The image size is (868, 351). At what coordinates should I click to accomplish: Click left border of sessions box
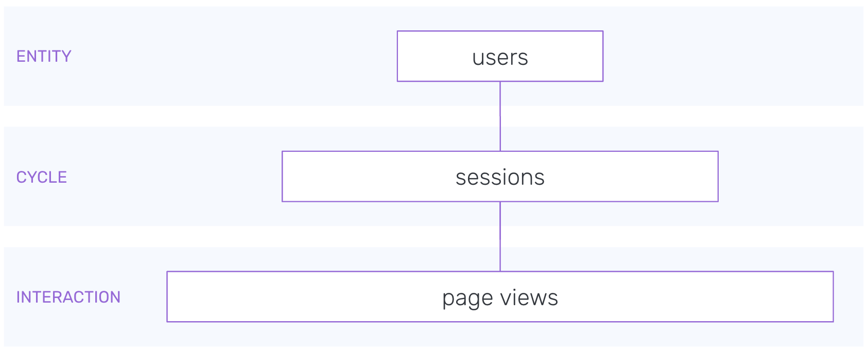[x=283, y=177]
